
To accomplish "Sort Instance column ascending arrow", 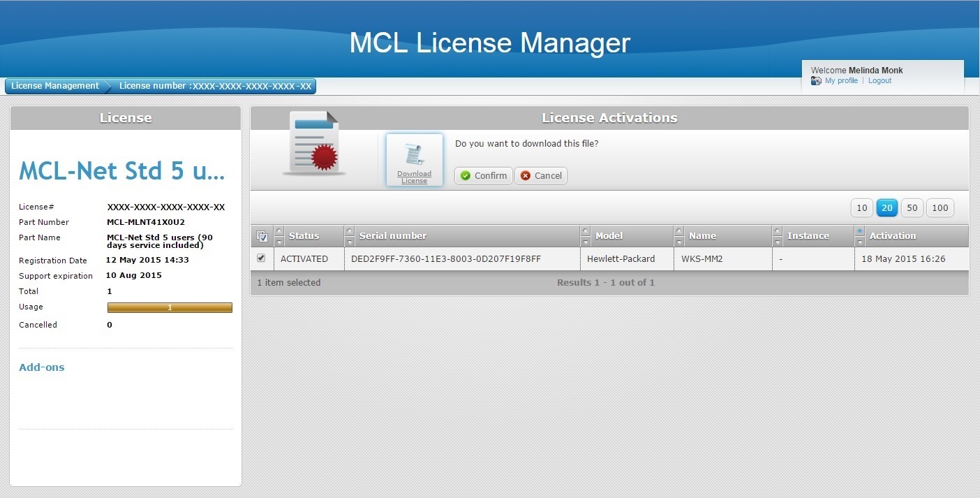I will (778, 231).
